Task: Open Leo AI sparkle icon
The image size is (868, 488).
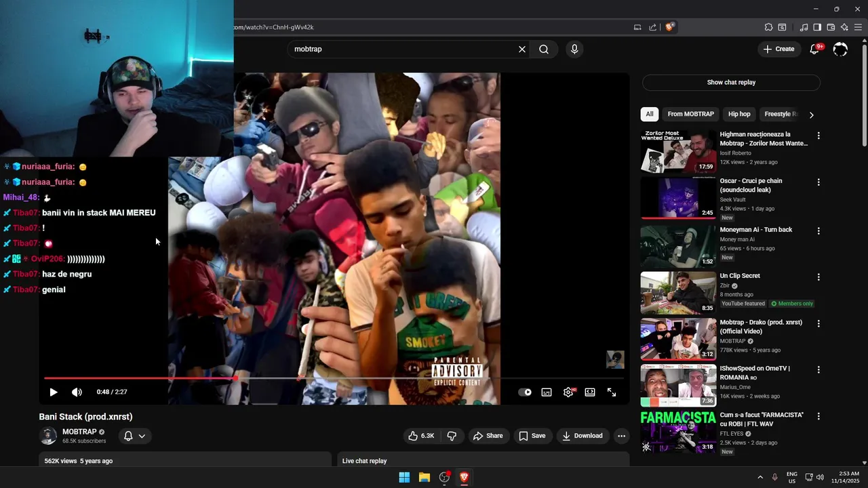Action: (x=844, y=27)
